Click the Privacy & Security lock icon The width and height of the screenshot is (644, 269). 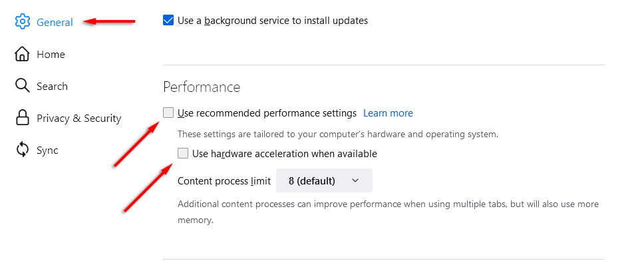click(x=22, y=118)
